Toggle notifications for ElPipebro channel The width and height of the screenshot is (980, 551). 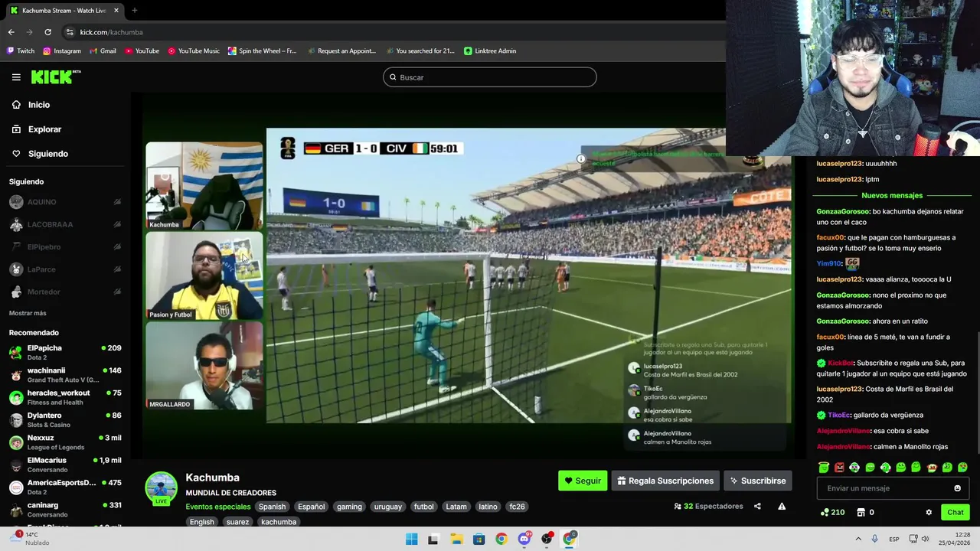117,247
